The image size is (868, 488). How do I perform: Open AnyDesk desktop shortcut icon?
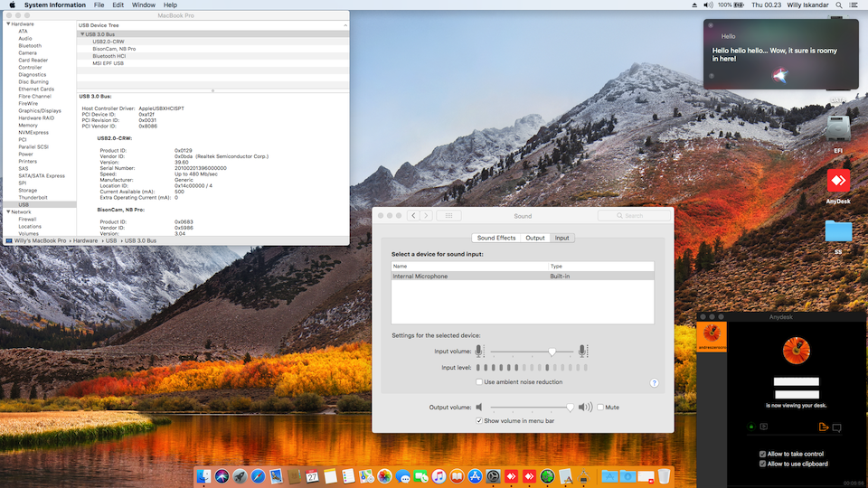point(838,181)
